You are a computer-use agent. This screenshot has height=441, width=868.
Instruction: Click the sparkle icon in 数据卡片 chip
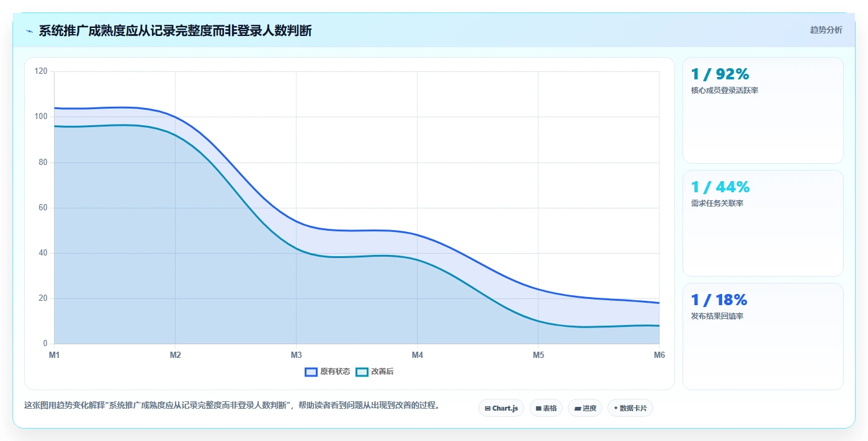[x=615, y=408]
